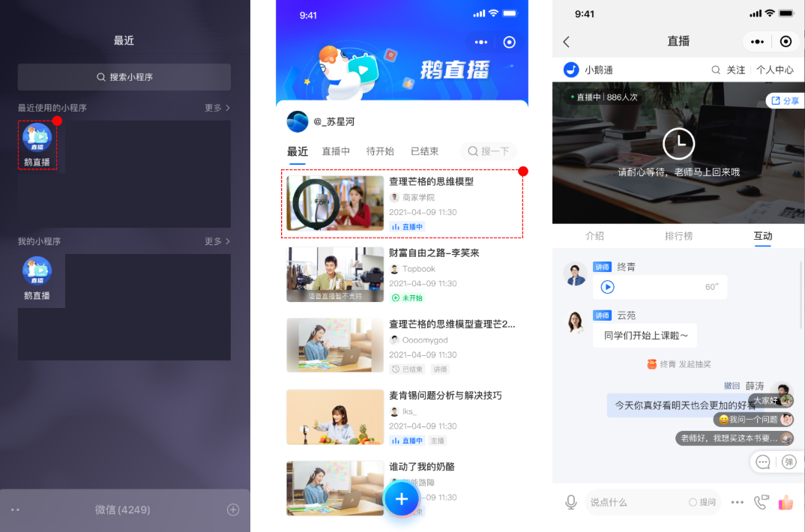Open the 终青 发起抽奖 lottery notice

pos(679,364)
